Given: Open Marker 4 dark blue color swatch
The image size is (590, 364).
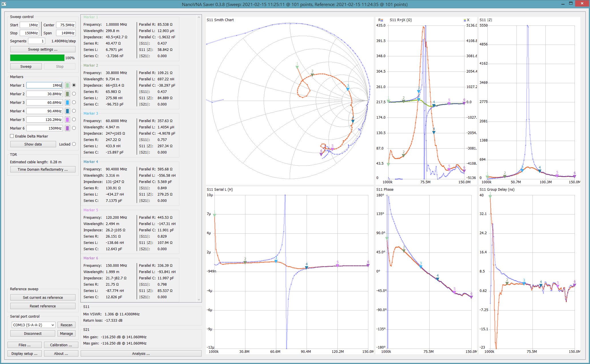Looking at the screenshot, I should point(67,111).
